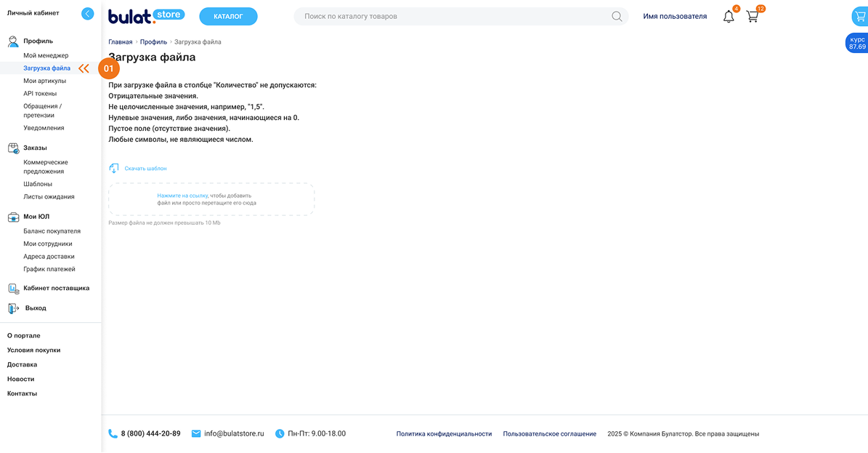Open Политика конфиденциальности footer link

[444, 434]
